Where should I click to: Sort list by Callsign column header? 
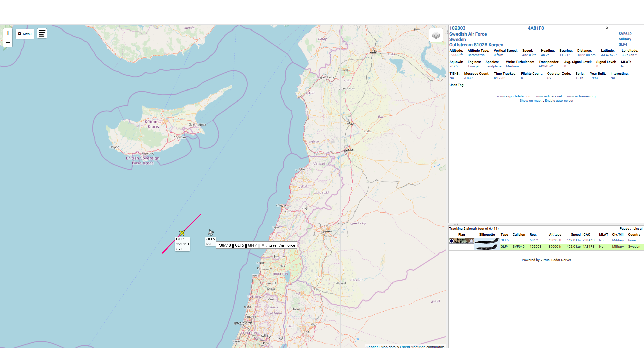tap(519, 235)
